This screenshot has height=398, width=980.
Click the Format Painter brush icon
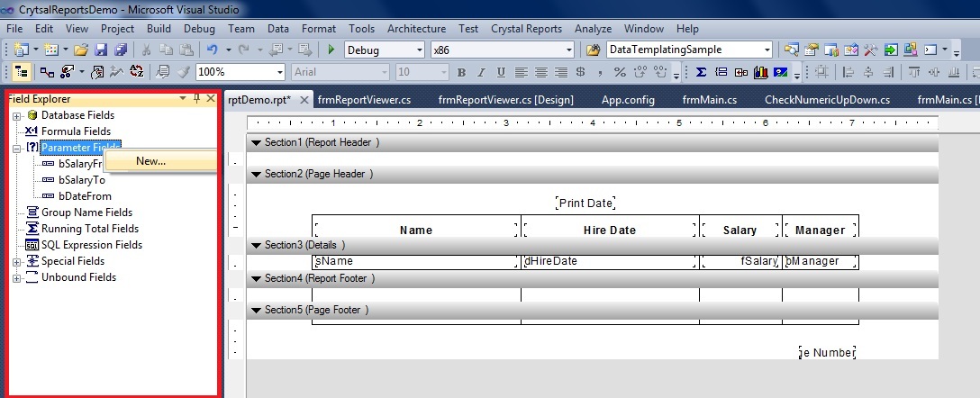click(x=183, y=72)
